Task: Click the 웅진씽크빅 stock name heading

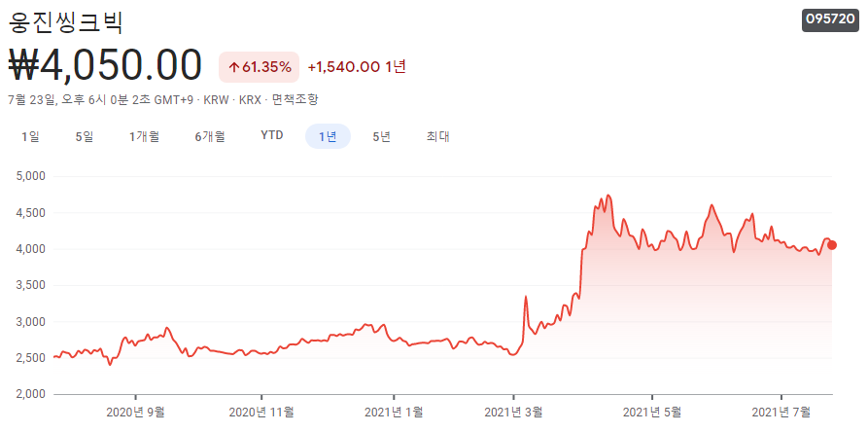Action: click(66, 21)
